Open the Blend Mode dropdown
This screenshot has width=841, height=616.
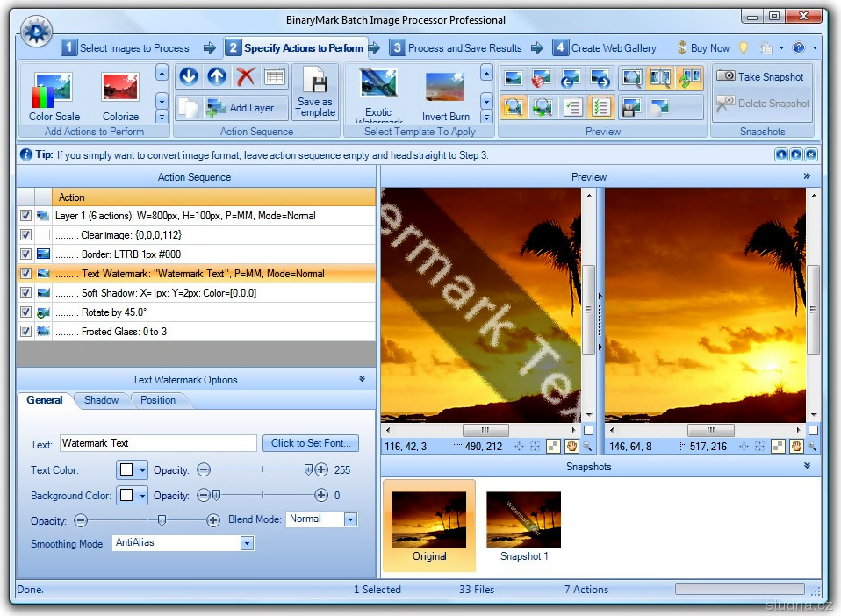pos(350,519)
